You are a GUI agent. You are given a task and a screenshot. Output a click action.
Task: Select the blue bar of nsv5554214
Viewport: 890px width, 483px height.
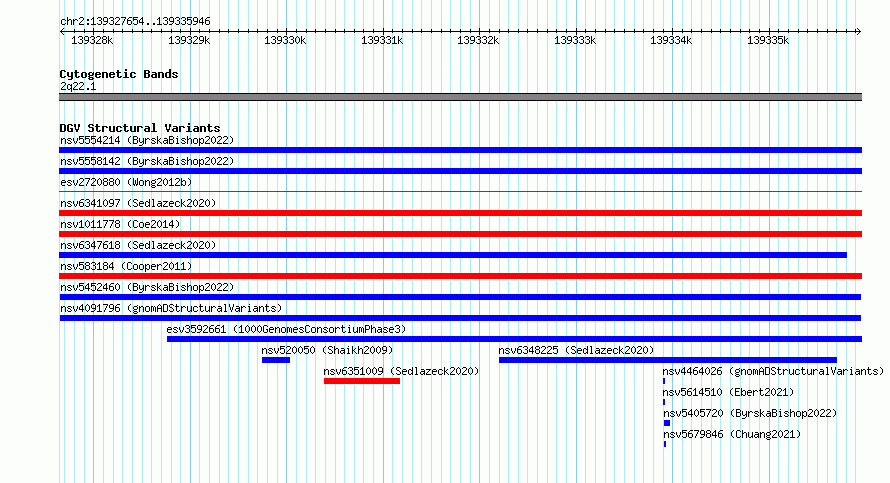click(x=460, y=150)
